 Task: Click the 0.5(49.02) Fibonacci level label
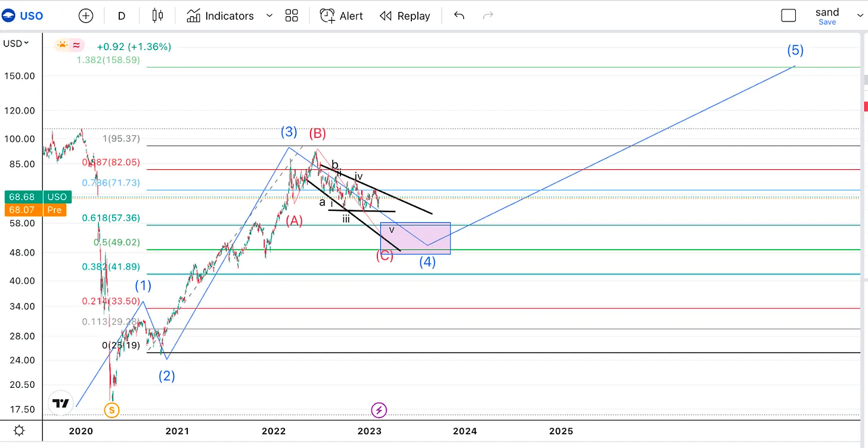(x=117, y=242)
